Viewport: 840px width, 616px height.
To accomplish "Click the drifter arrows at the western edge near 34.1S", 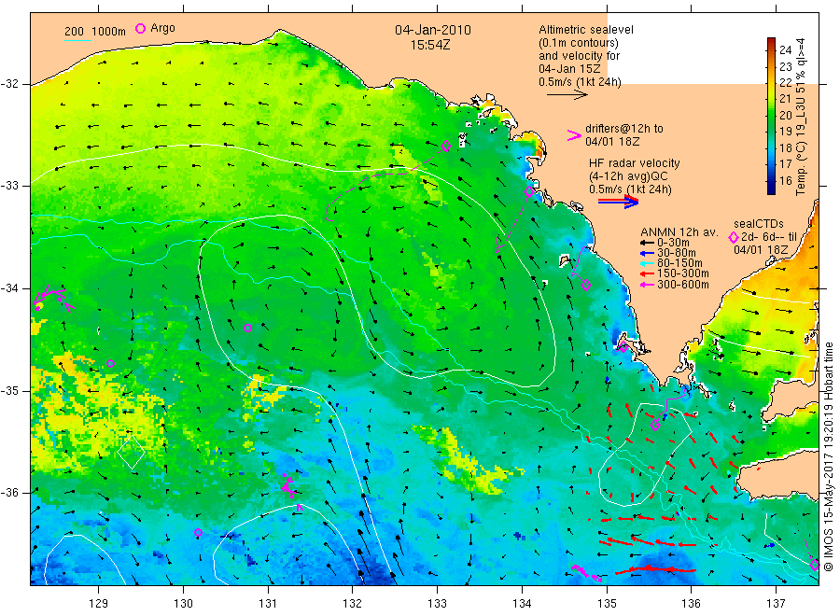I will point(52,298).
